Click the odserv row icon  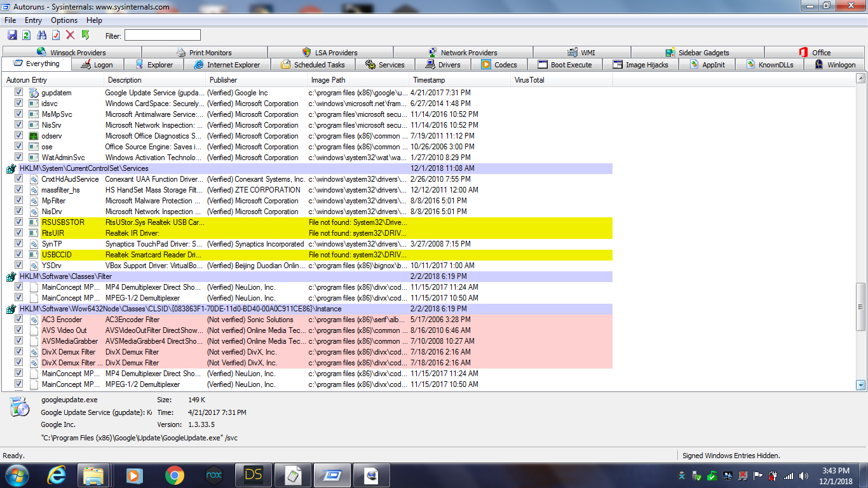point(34,136)
